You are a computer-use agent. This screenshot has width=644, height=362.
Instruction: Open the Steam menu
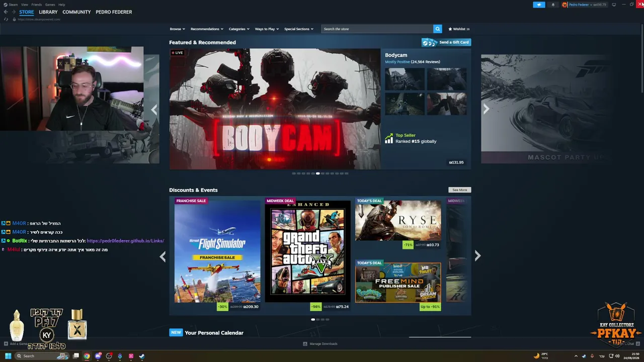click(x=14, y=5)
